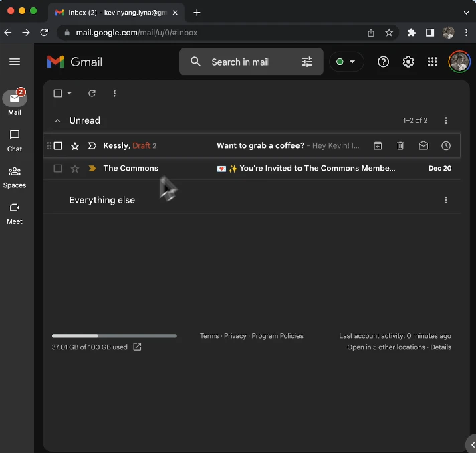
Task: Star the Kessly email
Action: click(75, 146)
